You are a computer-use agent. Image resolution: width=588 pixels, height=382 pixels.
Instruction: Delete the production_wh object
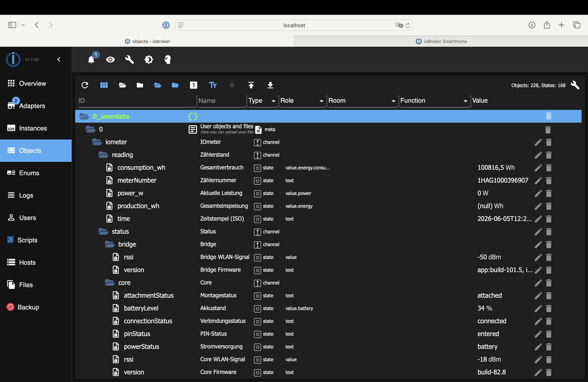click(549, 206)
